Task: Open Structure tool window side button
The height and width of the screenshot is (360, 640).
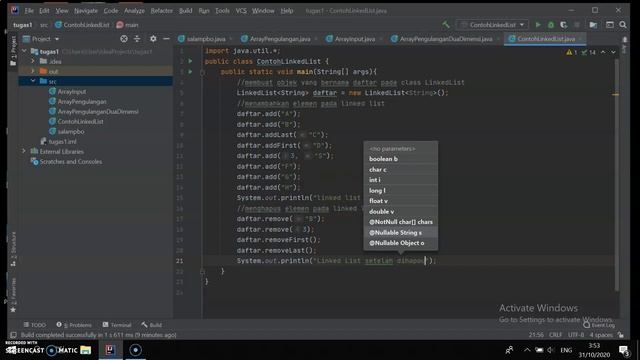Action: click(13, 249)
